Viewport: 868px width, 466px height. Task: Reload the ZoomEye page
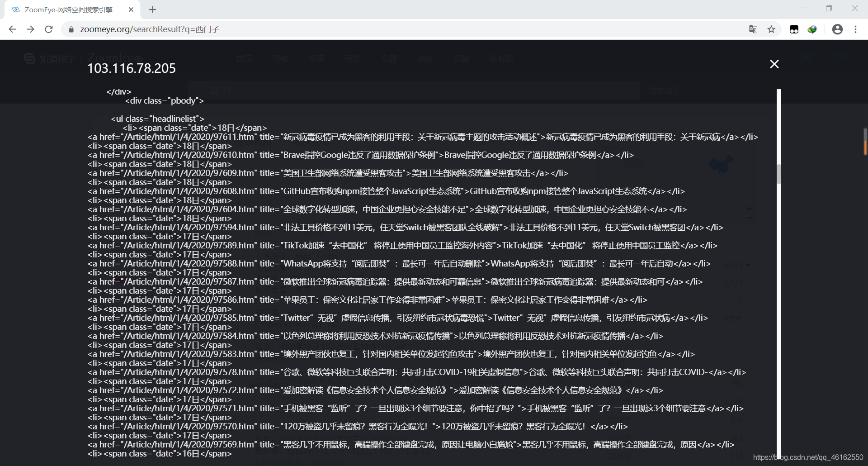(49, 29)
